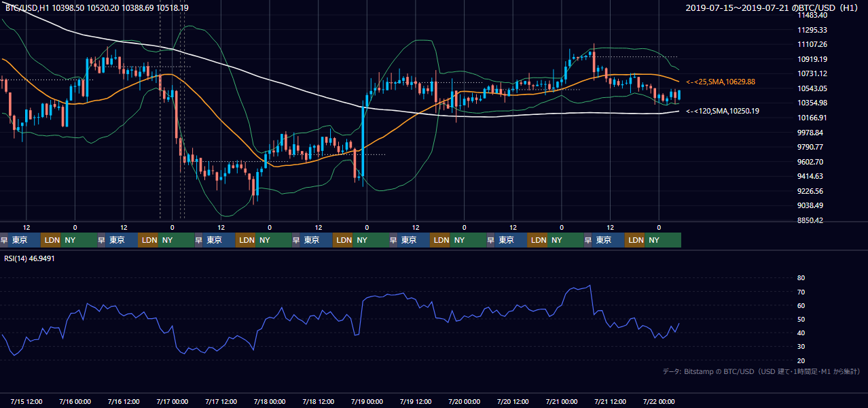Click the 7/20 00:00 date label
The image size is (868, 408).
click(465, 401)
